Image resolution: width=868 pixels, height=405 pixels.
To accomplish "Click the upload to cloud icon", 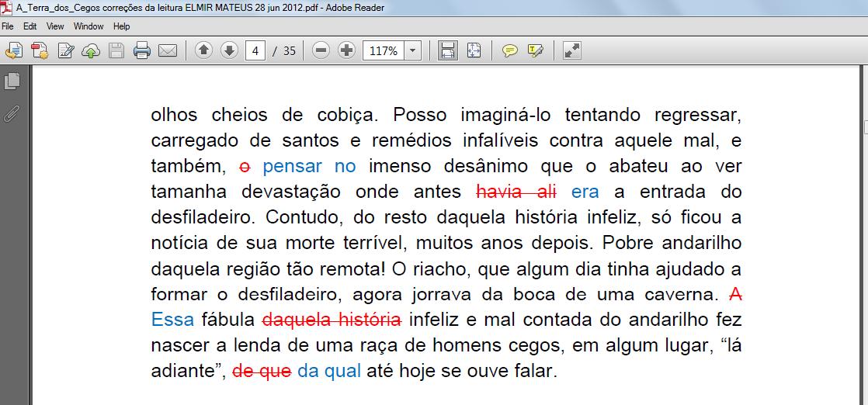I will click(91, 51).
